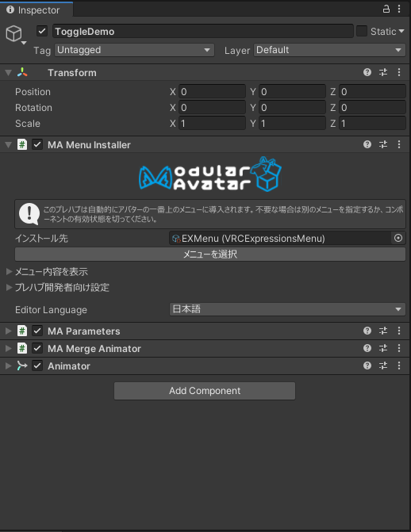
Task: Open Editor Language dropdown set to 日本語
Action: [x=287, y=309]
